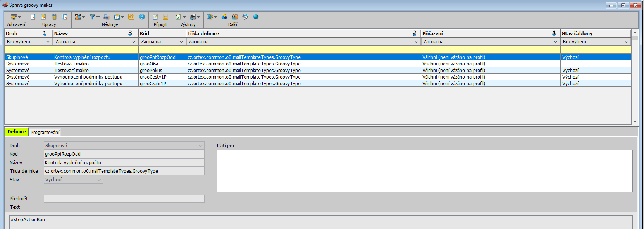644x229 pixels.
Task: Open the blue question mark help
Action: [x=142, y=17]
